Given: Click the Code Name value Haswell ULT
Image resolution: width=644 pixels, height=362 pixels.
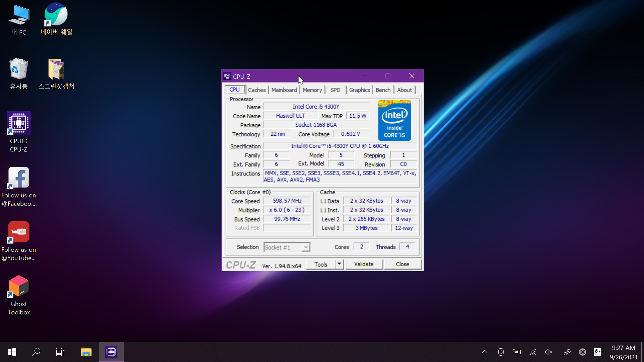Looking at the screenshot, I should coord(290,116).
